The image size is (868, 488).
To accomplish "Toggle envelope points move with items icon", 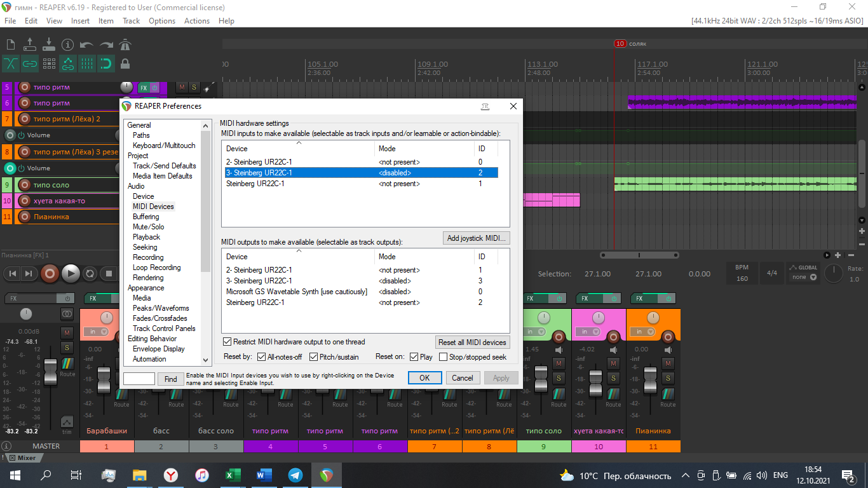I will coord(68,64).
